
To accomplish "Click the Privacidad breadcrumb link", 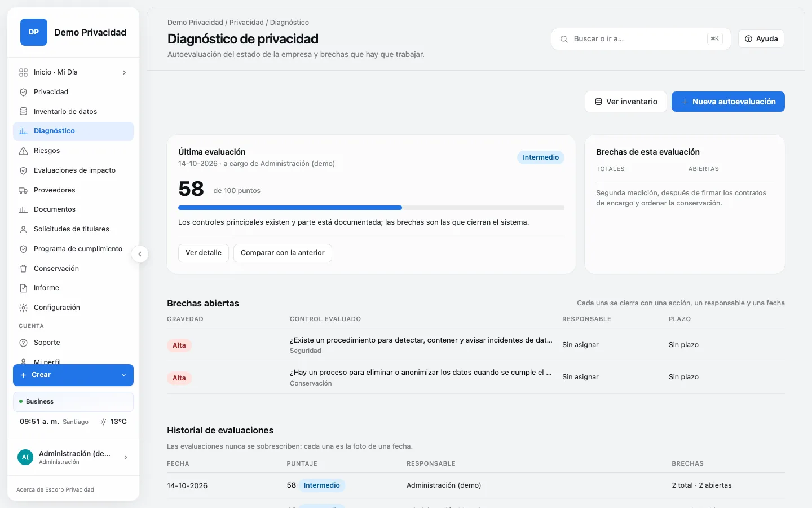I will tap(246, 23).
